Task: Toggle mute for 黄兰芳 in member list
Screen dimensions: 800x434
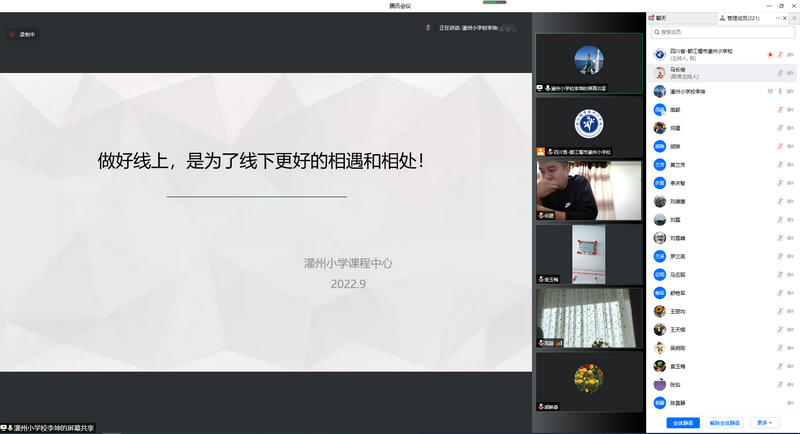Action: tap(779, 164)
